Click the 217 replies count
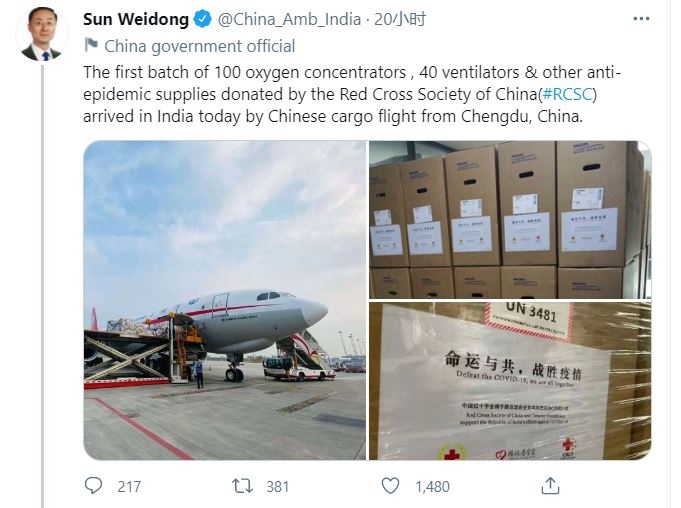 (129, 487)
